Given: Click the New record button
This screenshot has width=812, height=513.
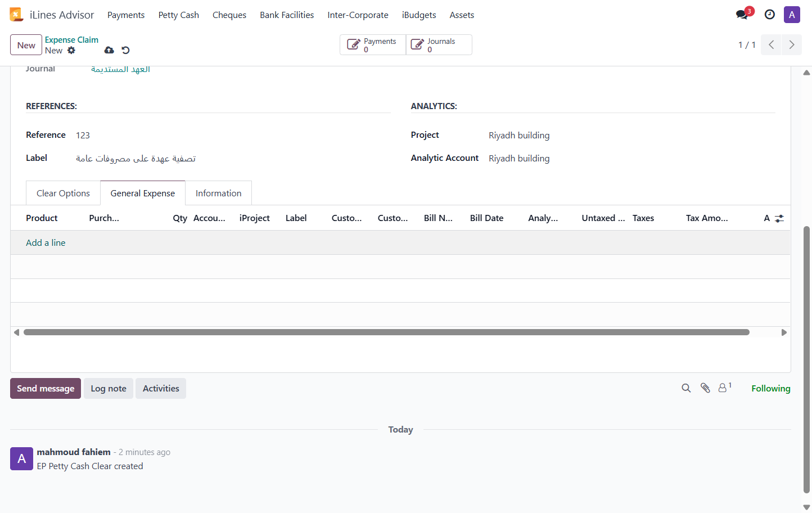Looking at the screenshot, I should pyautogui.click(x=26, y=45).
